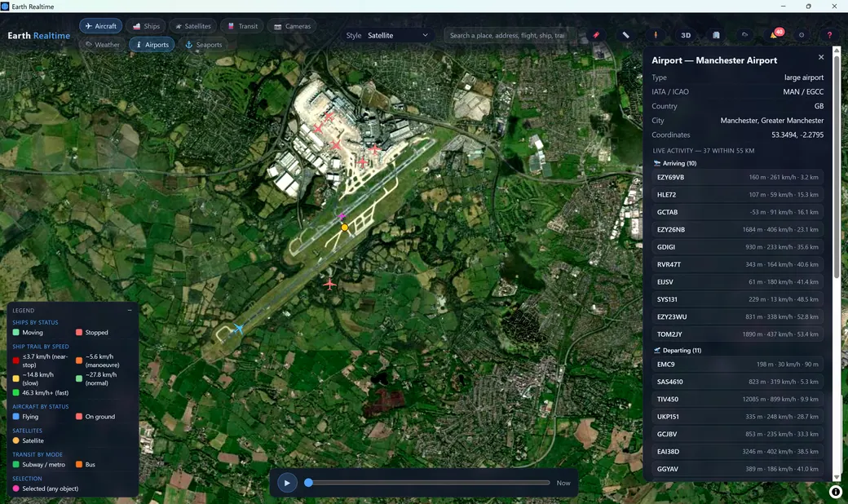Click the timeline slider handle

click(x=308, y=482)
